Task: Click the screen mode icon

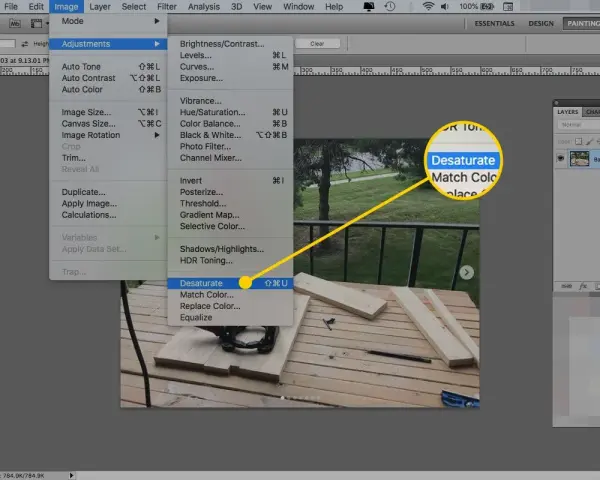Action: [36, 24]
